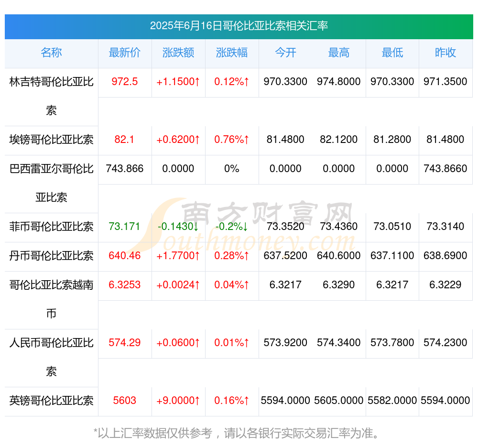
Task: Click the previous close '73.3140'
Action: [x=445, y=226]
